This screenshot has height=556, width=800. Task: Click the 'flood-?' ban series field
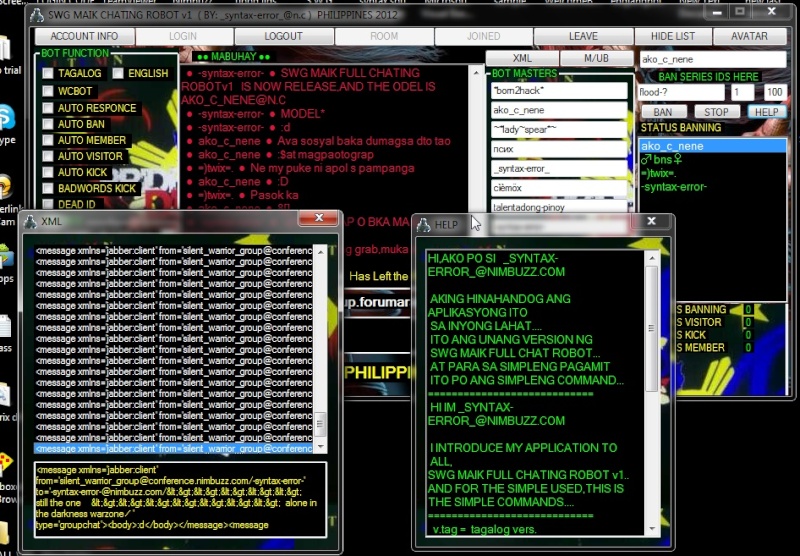(681, 92)
